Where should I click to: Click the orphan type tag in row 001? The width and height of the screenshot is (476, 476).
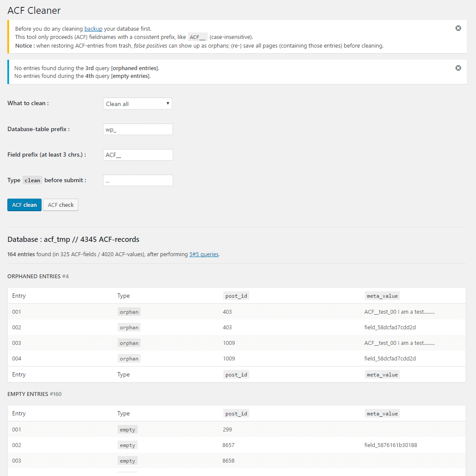[x=129, y=312]
